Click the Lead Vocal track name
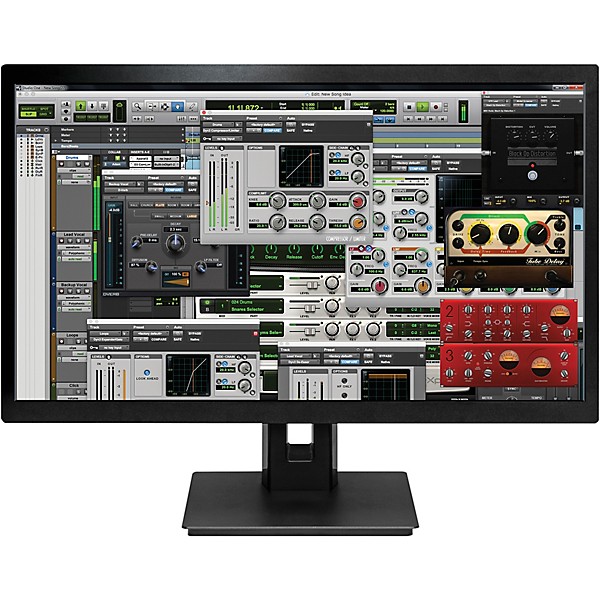 point(74,234)
